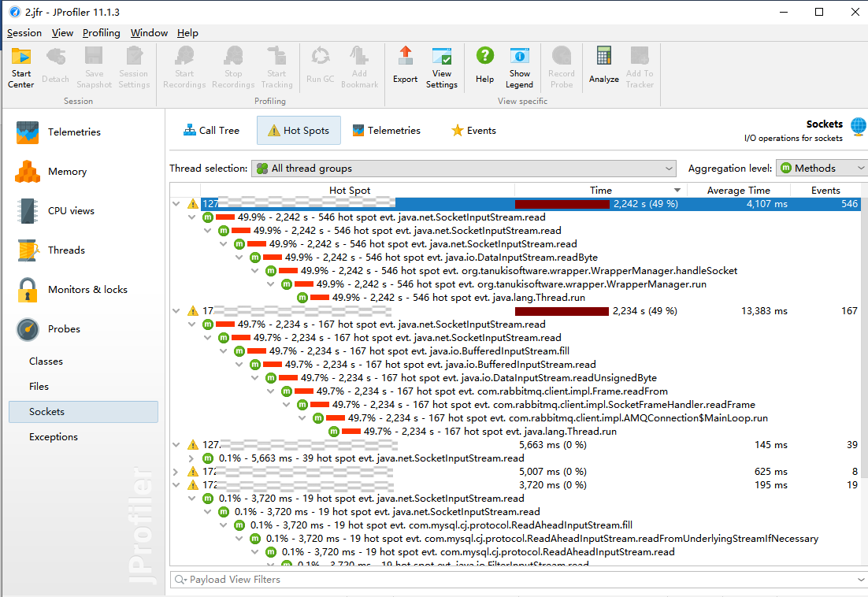Open the Memory section in sidebar
The image size is (868, 597).
click(67, 172)
